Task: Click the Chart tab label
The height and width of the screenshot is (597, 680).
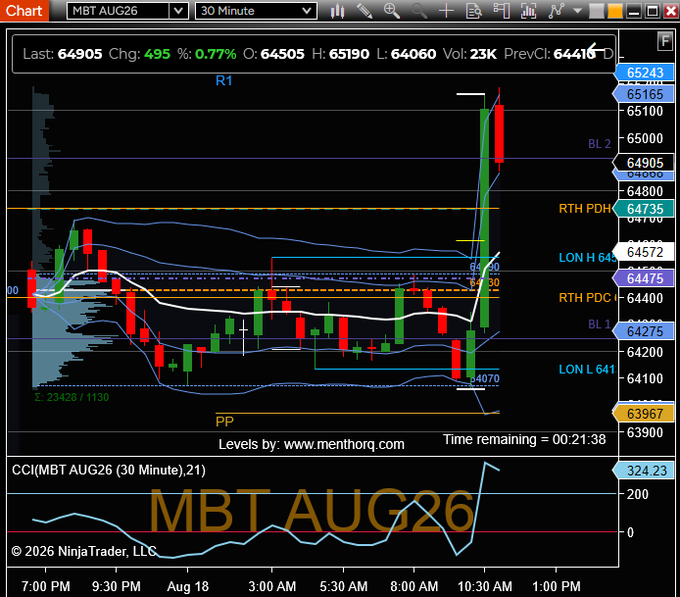Action: pyautogui.click(x=24, y=10)
